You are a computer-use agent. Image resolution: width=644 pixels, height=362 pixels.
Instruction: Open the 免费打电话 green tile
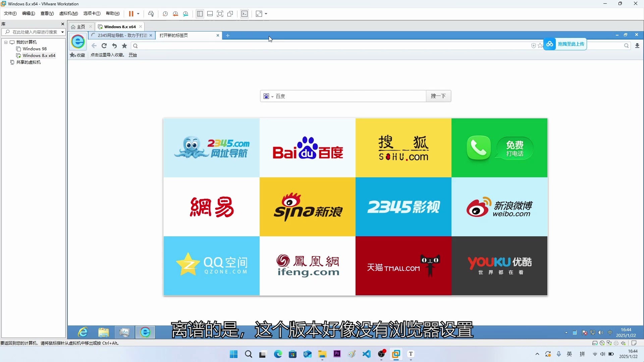pyautogui.click(x=499, y=148)
